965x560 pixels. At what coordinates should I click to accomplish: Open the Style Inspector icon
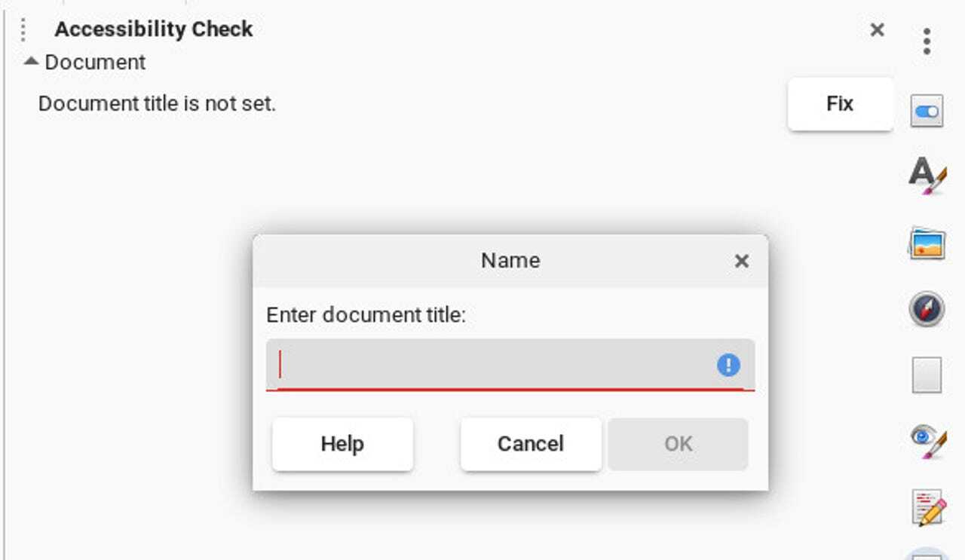(x=927, y=441)
